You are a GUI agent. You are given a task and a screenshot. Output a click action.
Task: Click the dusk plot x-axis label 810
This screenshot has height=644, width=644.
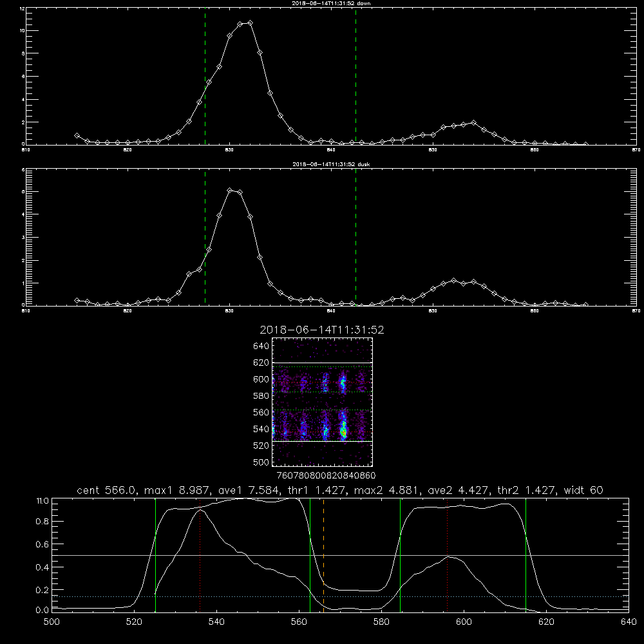[x=26, y=311]
